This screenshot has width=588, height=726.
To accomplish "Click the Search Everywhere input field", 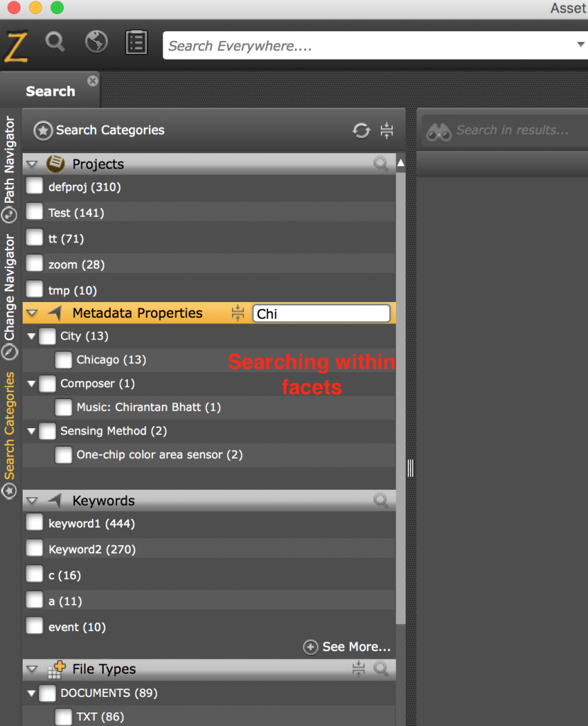I will [x=369, y=47].
